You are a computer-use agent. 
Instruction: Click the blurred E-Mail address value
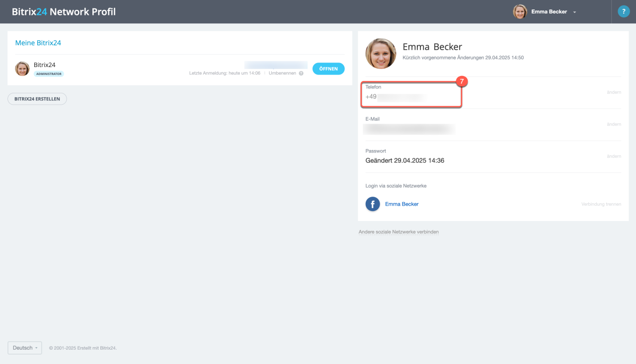[x=409, y=129]
